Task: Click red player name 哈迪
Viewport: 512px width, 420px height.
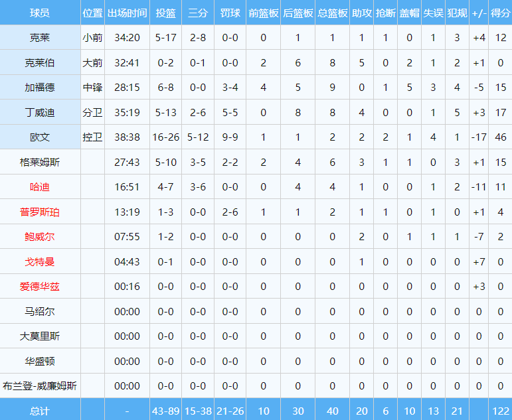Action: [x=40, y=187]
